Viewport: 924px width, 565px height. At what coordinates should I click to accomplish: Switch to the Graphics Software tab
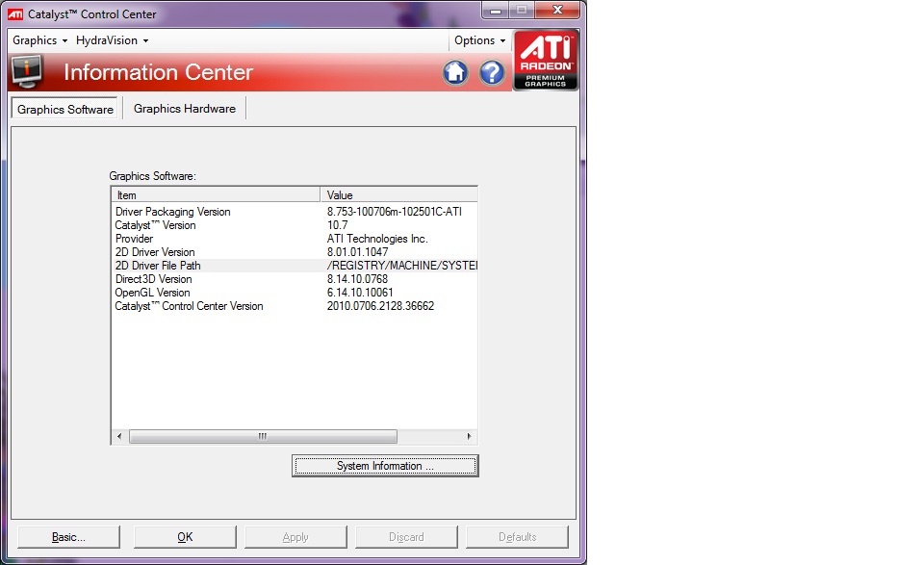coord(64,110)
